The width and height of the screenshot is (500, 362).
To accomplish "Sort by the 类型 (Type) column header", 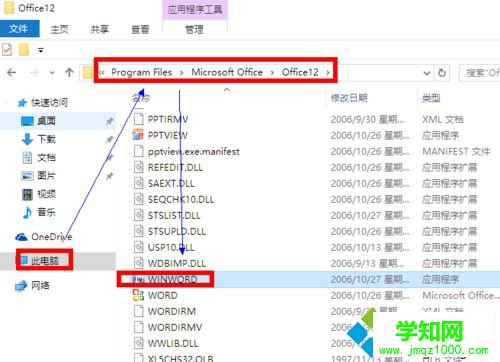I will 431,98.
